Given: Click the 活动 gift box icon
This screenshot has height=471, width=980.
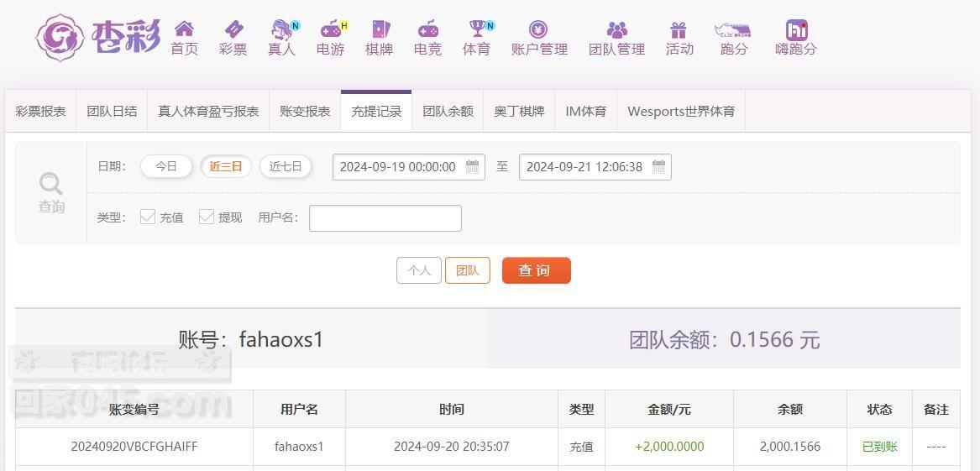Looking at the screenshot, I should (679, 29).
